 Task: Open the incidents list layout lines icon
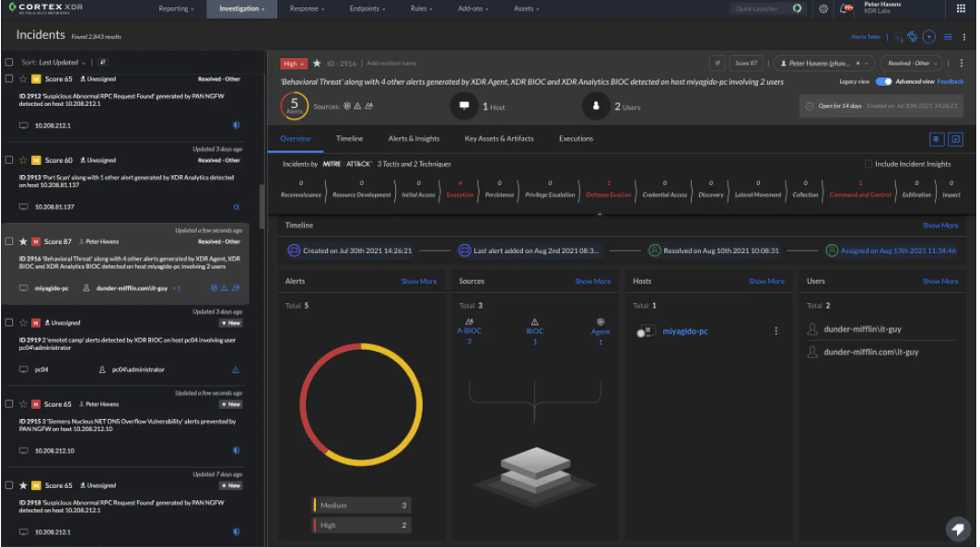click(x=948, y=37)
